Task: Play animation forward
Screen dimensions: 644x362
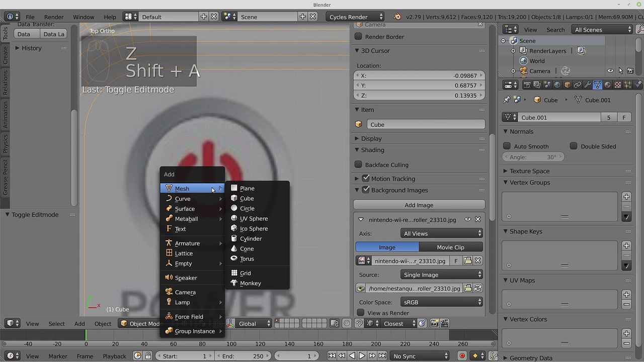Action: 362,355
